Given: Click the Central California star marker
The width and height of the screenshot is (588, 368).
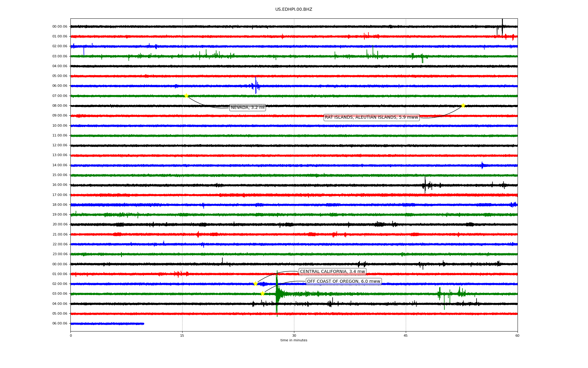Looking at the screenshot, I should click(x=255, y=284).
